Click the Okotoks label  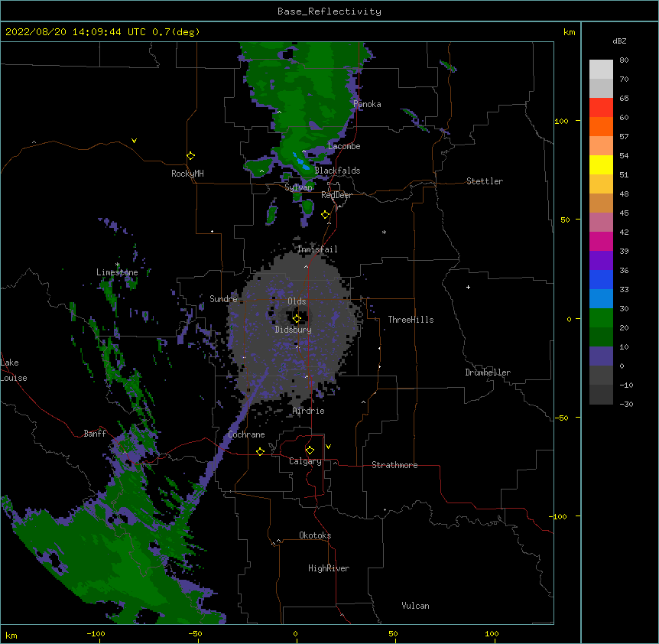315,535
